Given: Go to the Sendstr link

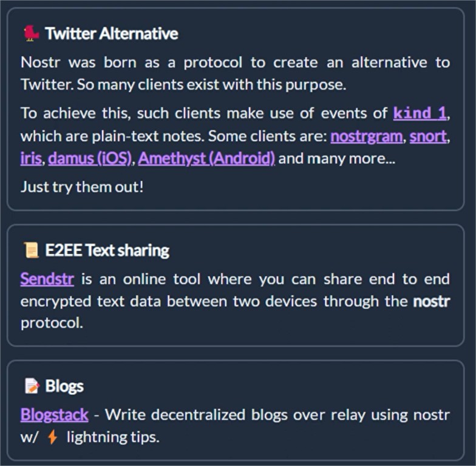Looking at the screenshot, I should (x=47, y=279).
